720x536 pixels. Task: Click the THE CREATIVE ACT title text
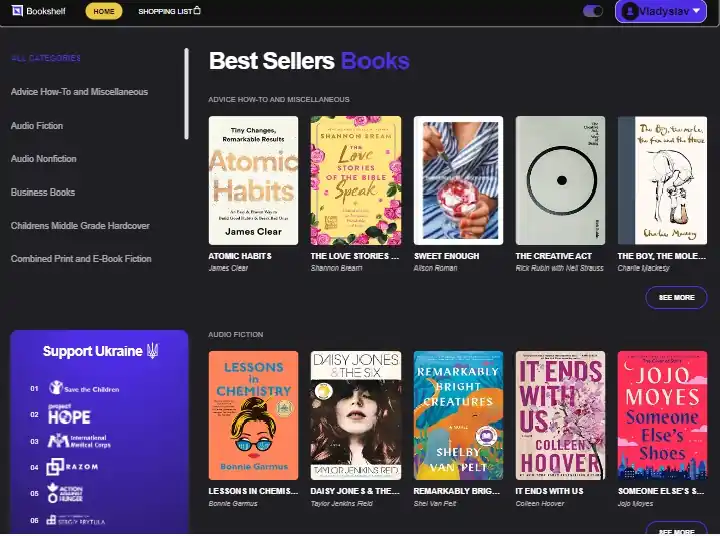pyautogui.click(x=554, y=256)
